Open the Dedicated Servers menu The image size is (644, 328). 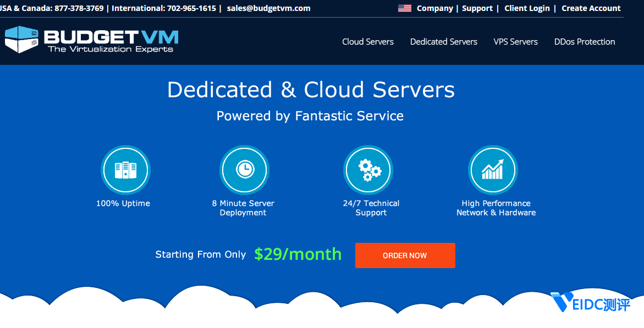[x=443, y=42]
